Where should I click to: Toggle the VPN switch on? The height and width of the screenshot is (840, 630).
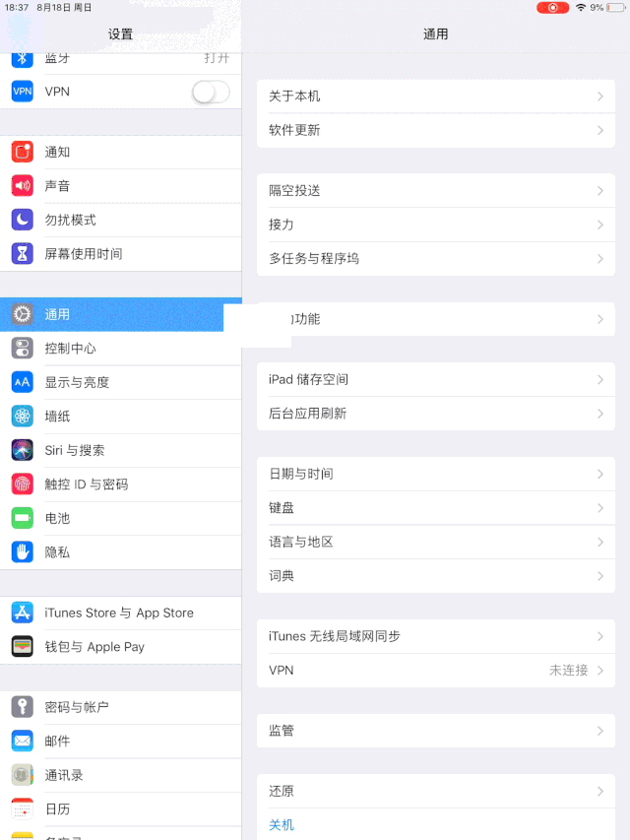coord(211,93)
